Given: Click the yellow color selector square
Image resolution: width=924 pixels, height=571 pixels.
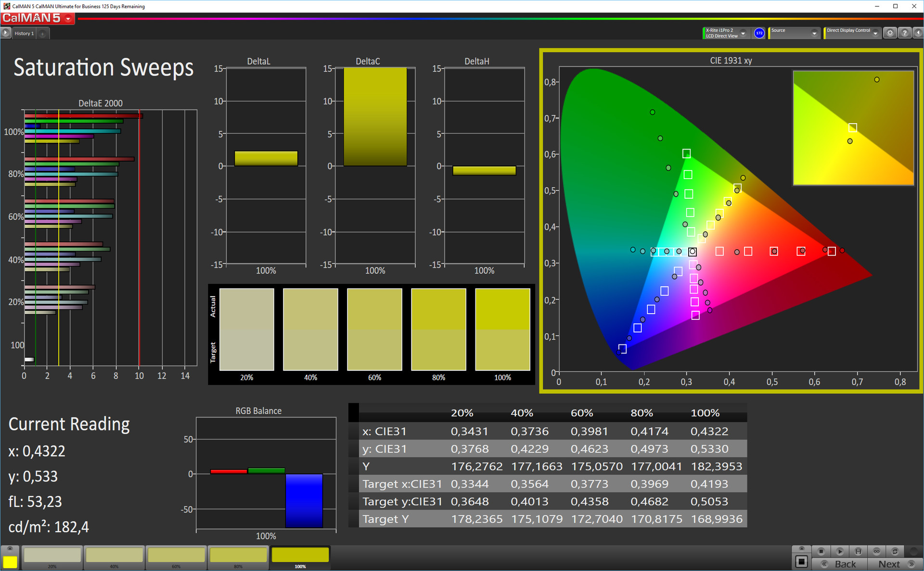Looking at the screenshot, I should (10, 562).
